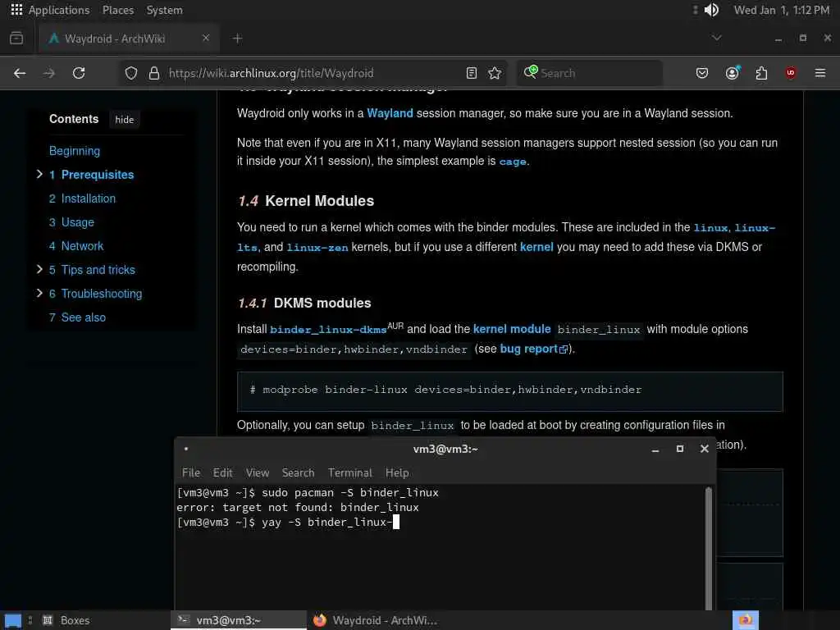Follow the kernel module link
The image size is (840, 630).
[512, 329]
